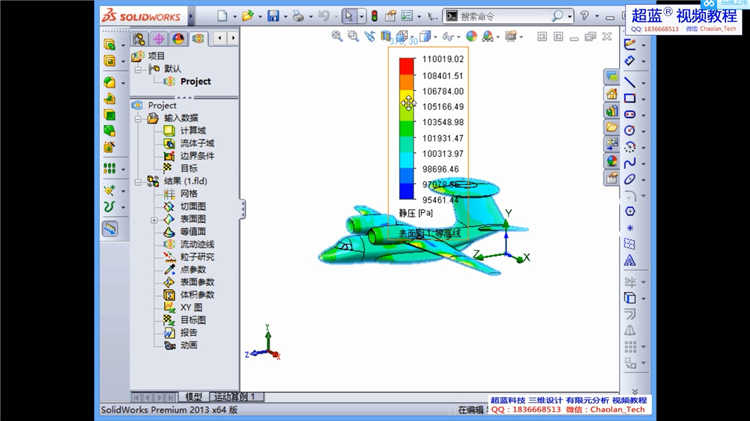This screenshot has width=750, height=421.
Task: Select 体积参数 results item
Action: [x=198, y=295]
